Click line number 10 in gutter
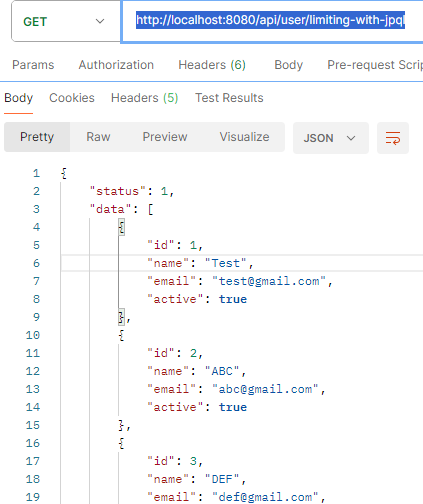This screenshot has height=504, width=423. point(33,335)
